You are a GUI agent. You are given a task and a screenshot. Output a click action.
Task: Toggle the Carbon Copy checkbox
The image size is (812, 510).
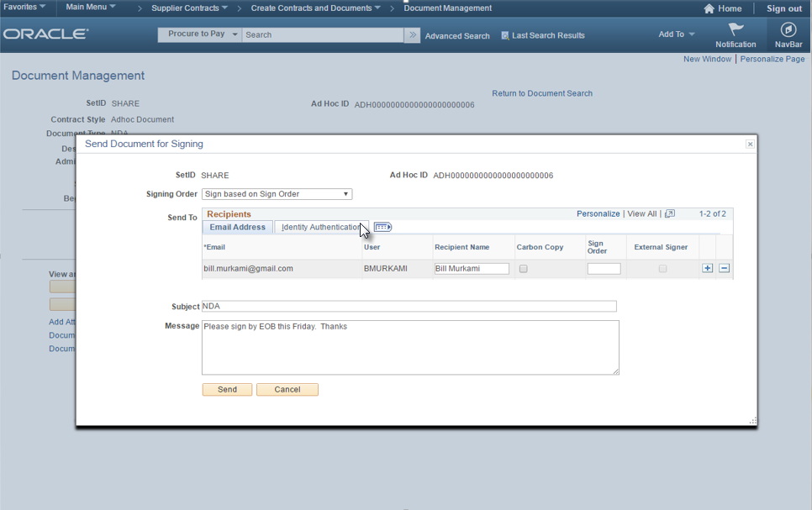click(x=524, y=269)
